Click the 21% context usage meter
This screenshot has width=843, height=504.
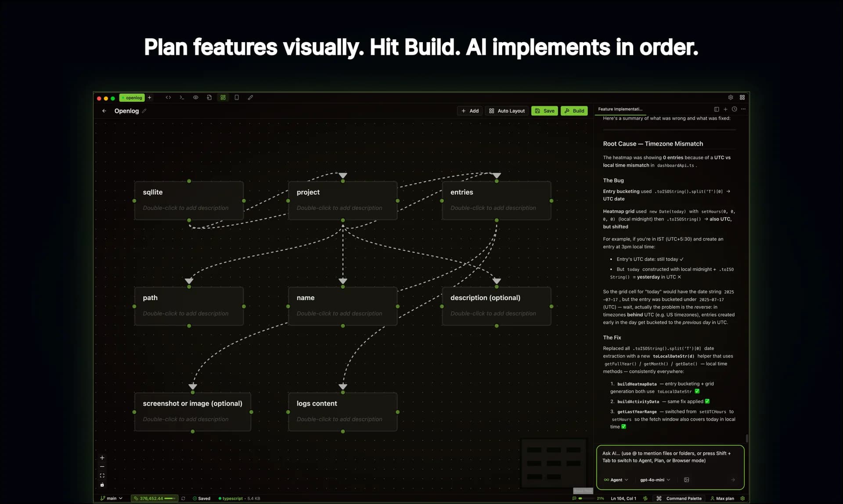point(601,498)
